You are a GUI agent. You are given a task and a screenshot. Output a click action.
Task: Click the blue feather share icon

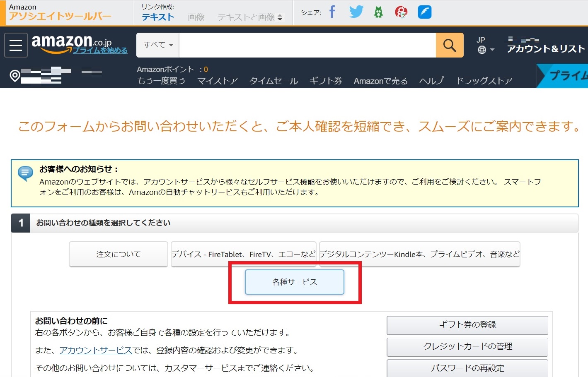tap(424, 12)
